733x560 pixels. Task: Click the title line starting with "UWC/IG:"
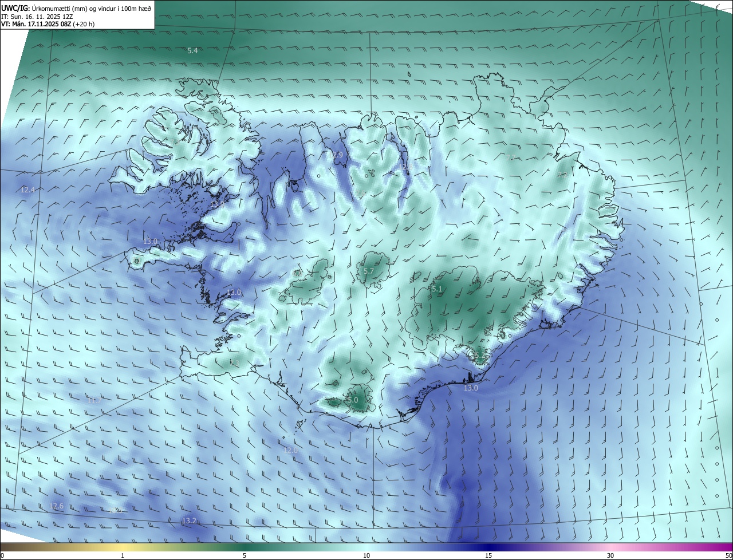[76, 8]
